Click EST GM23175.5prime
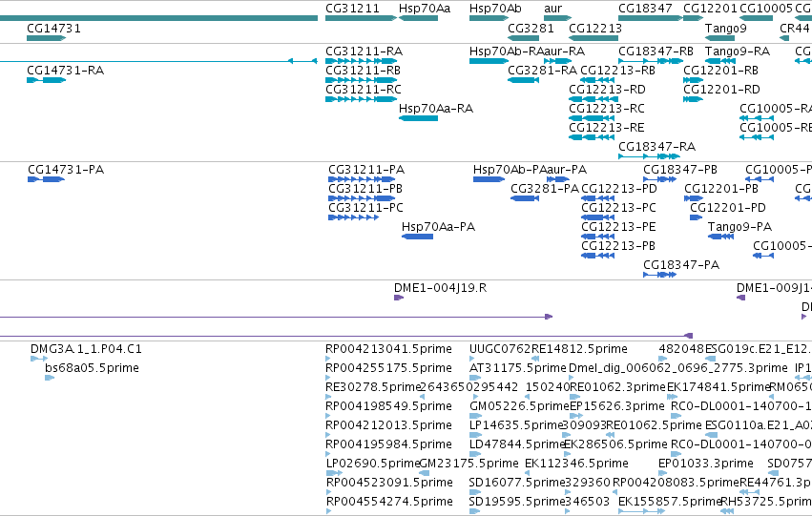The image size is (812, 516). pyautogui.click(x=424, y=473)
